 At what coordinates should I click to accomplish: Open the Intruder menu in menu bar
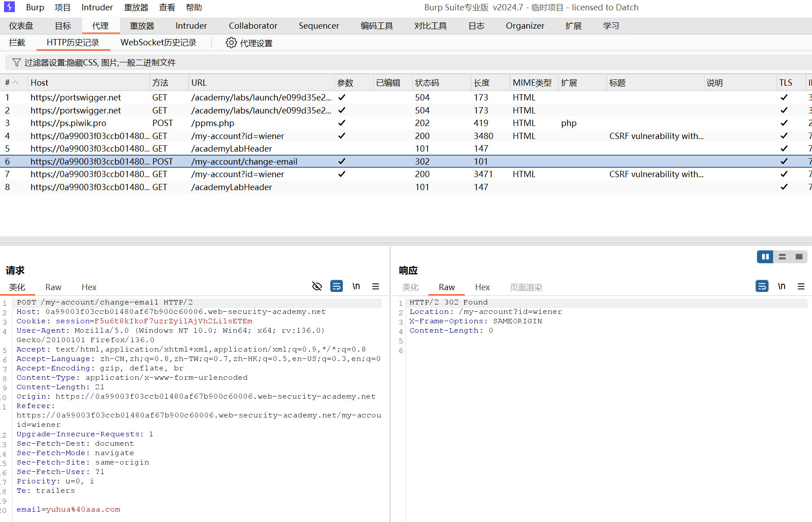(97, 7)
